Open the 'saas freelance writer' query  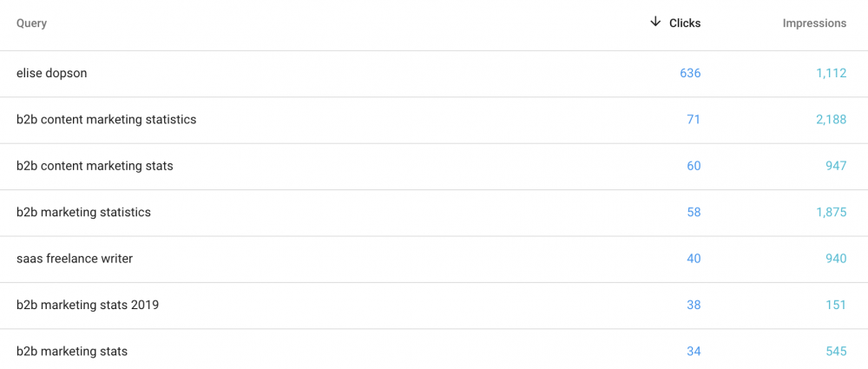(x=75, y=259)
